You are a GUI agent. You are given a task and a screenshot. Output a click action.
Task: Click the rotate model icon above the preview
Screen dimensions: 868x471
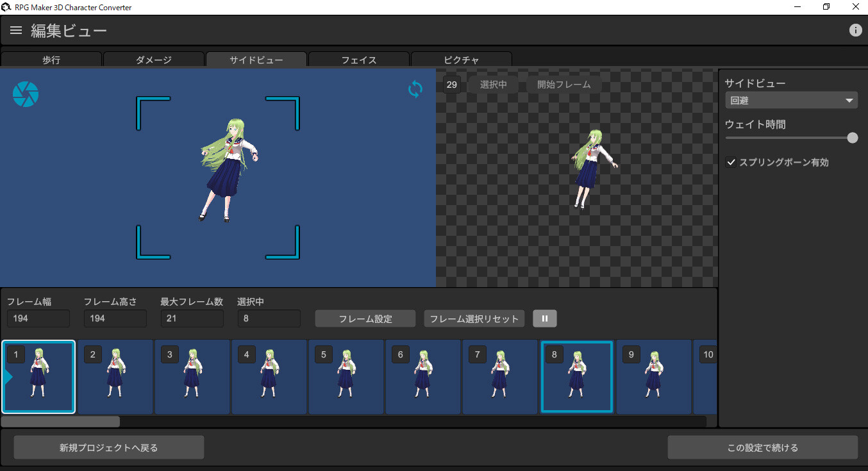(415, 89)
